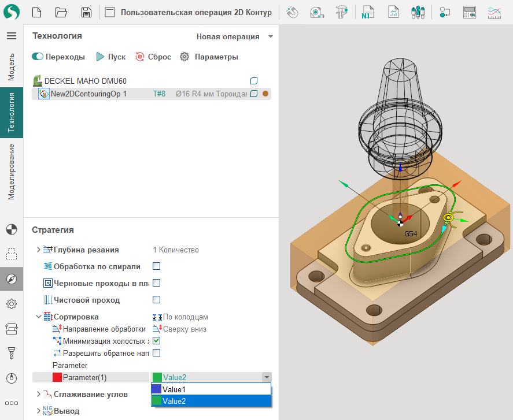513x420 pixels.
Task: Click the compass icon in left sidebar
Action: (x=12, y=279)
